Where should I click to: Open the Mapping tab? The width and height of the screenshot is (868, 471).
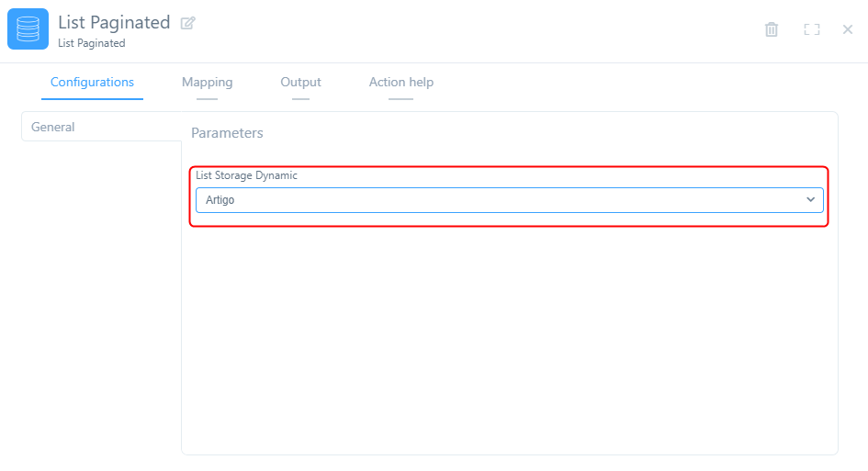(x=207, y=83)
